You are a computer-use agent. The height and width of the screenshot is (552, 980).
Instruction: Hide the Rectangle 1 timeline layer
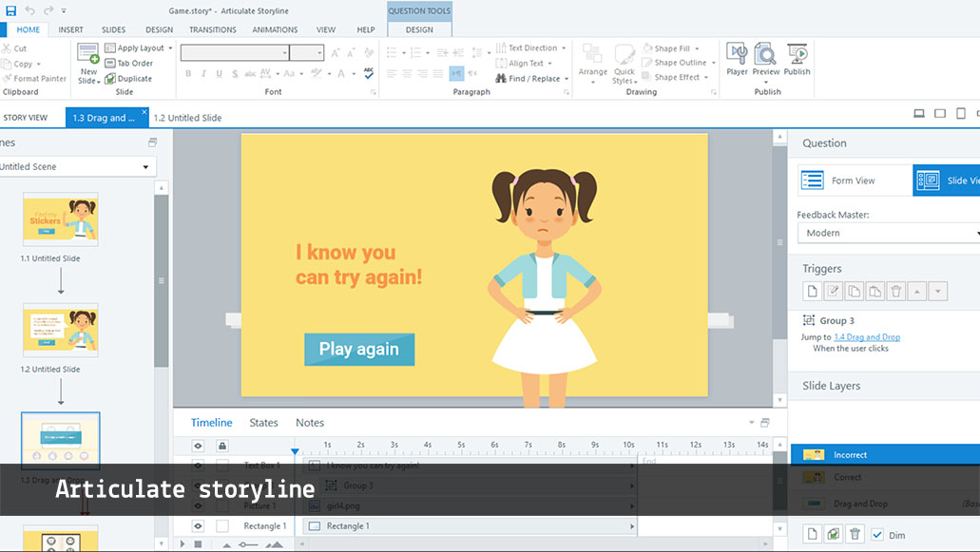198,526
